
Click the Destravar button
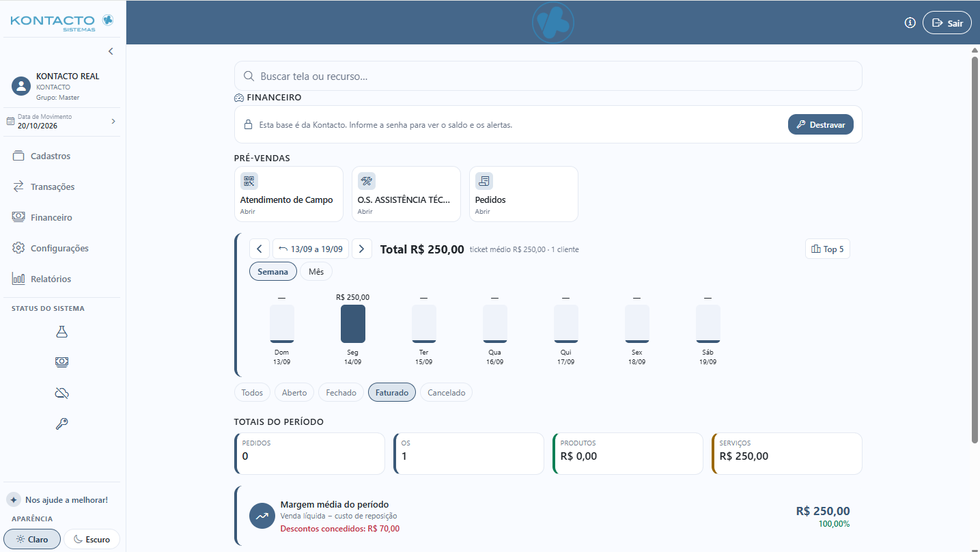[821, 124]
